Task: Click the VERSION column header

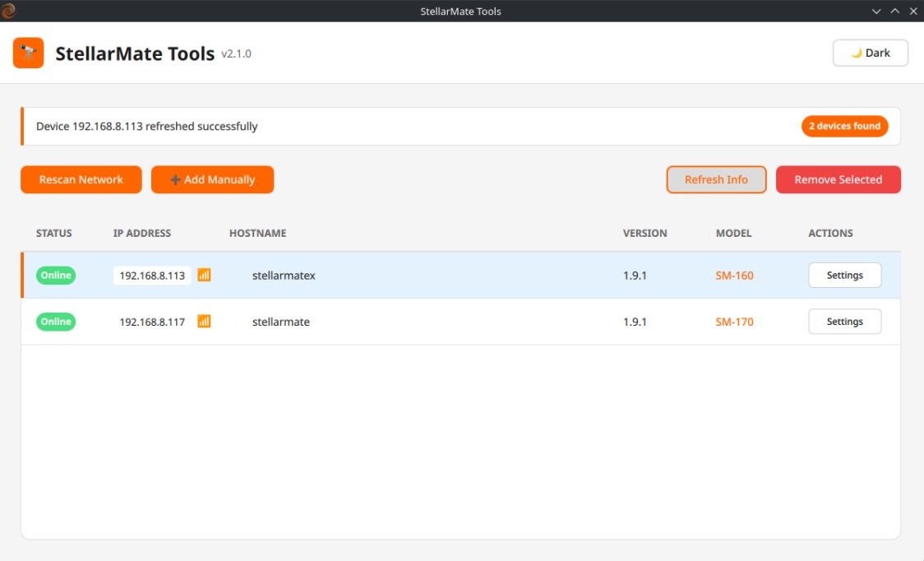Action: pos(644,233)
